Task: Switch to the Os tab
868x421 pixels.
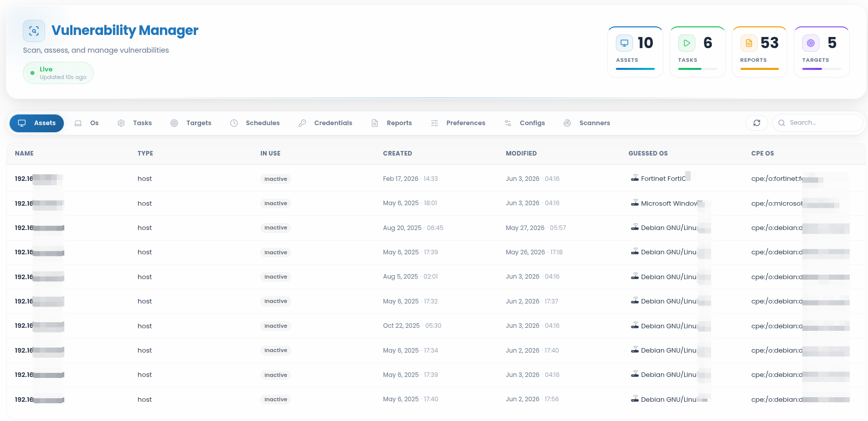Action: pos(87,123)
